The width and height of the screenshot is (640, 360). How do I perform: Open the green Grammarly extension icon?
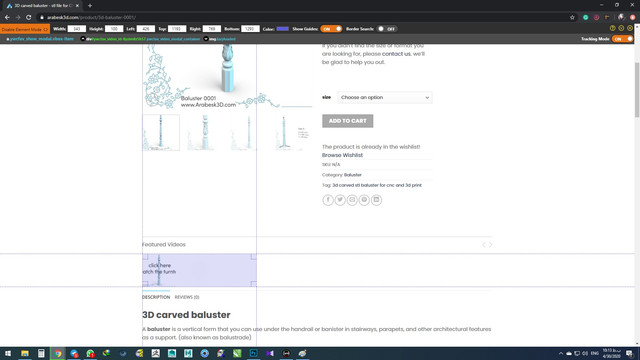[x=585, y=17]
